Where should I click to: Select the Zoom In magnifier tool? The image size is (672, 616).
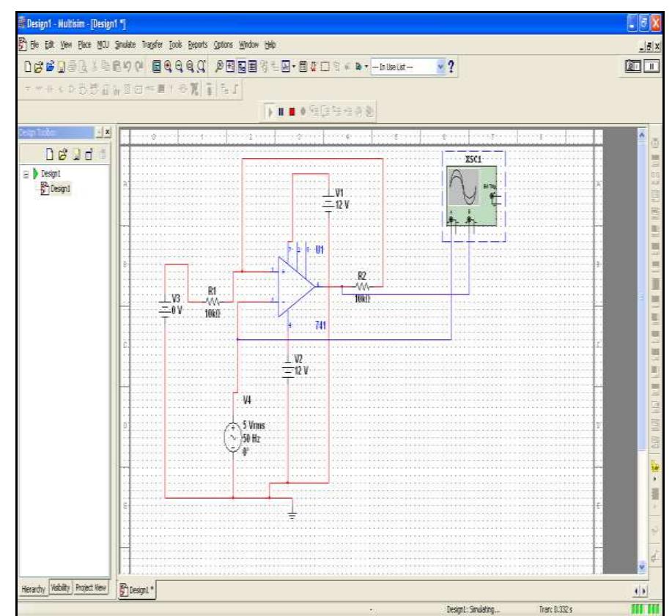coord(167,65)
